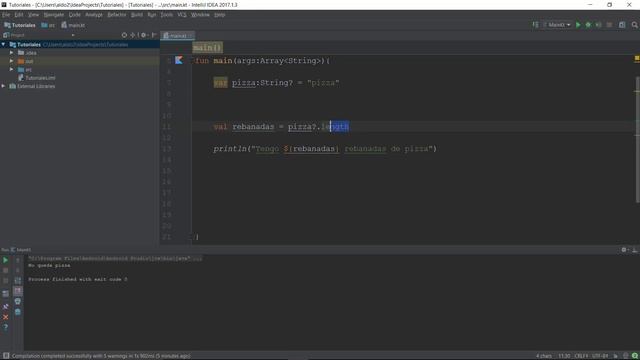Open Run panel help question mark

pos(6,327)
